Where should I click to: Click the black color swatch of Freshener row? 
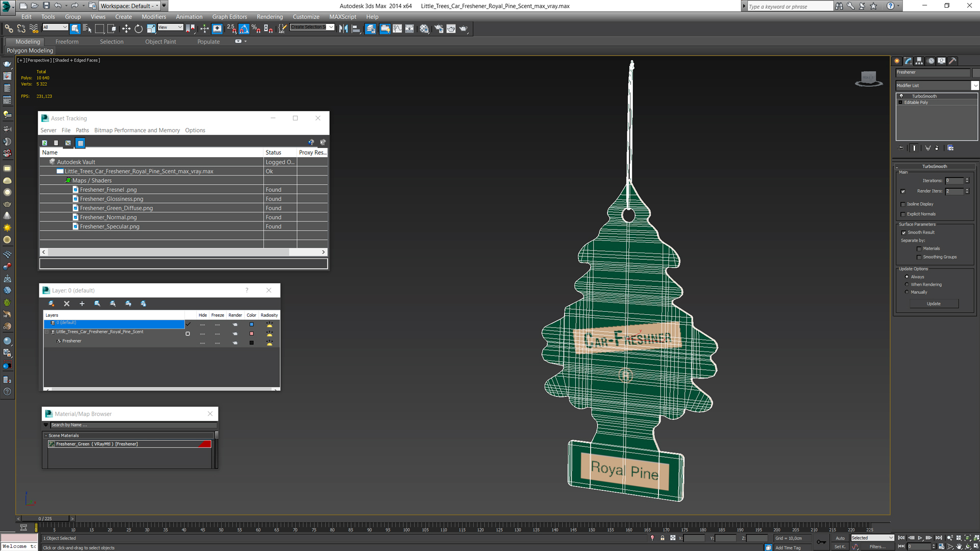click(x=251, y=343)
